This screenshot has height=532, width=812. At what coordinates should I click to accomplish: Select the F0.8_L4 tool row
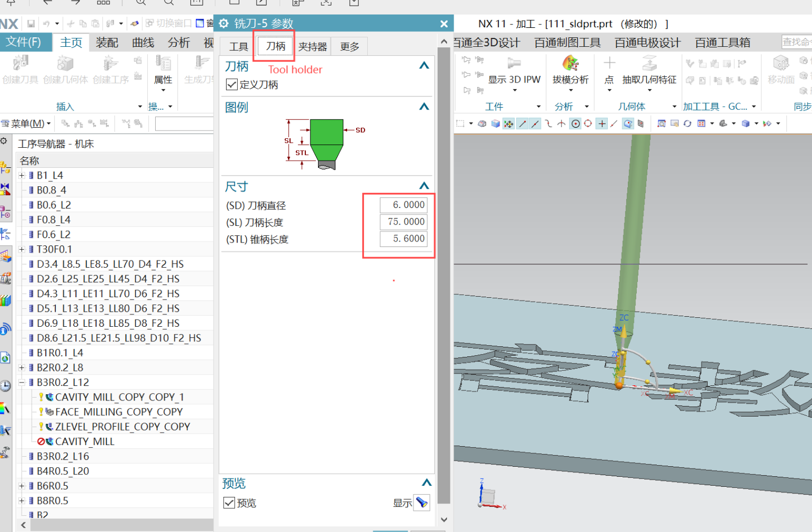point(54,220)
